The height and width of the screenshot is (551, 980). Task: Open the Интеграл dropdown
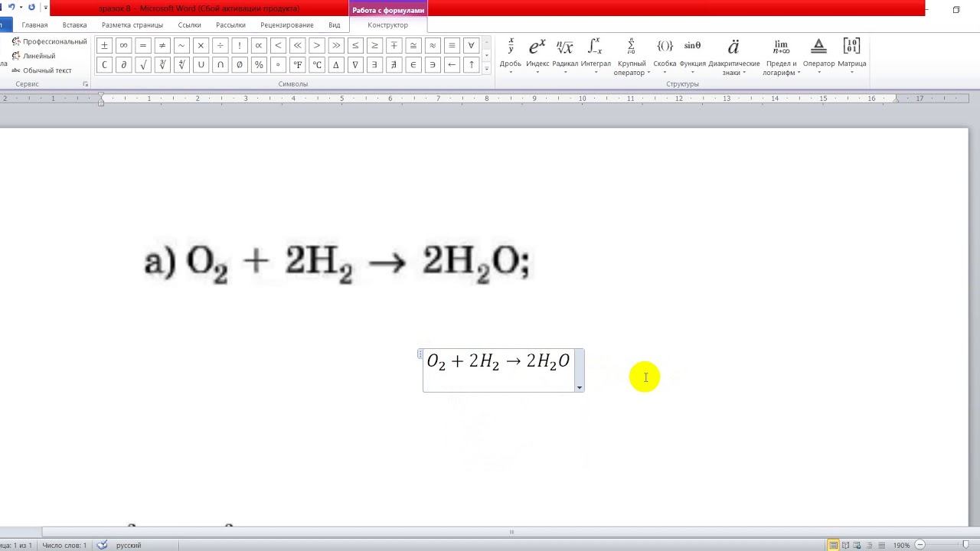[596, 57]
